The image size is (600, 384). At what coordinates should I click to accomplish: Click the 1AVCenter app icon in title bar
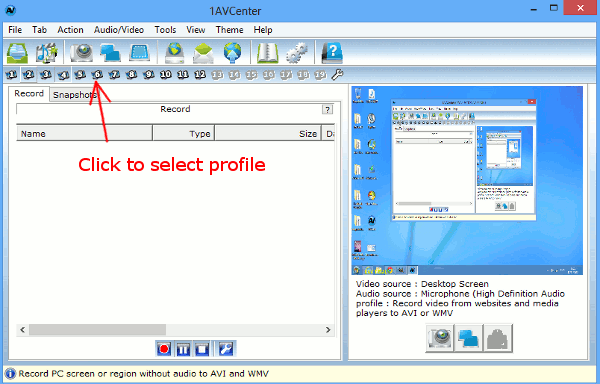pyautogui.click(x=11, y=10)
